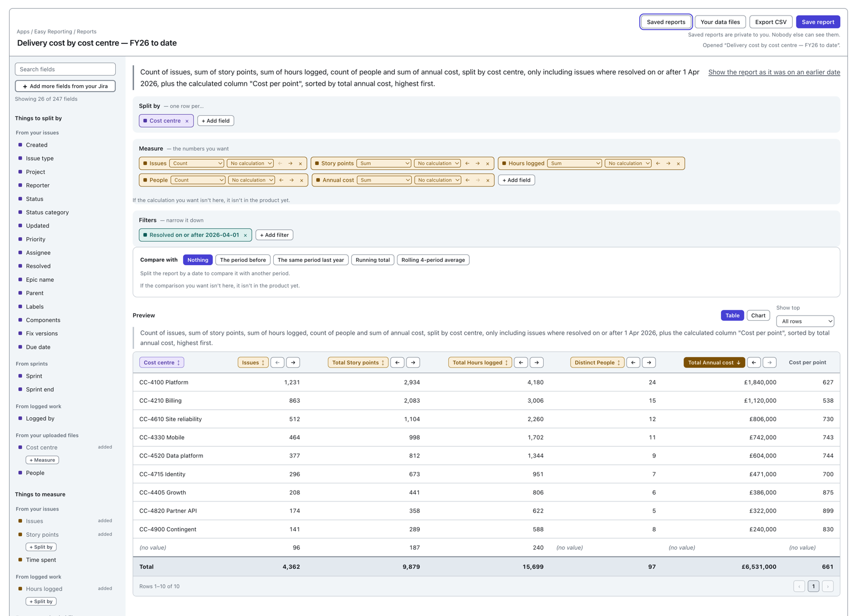The image size is (857, 616).
Task: Move Total Story points column right
Action: [x=413, y=363]
